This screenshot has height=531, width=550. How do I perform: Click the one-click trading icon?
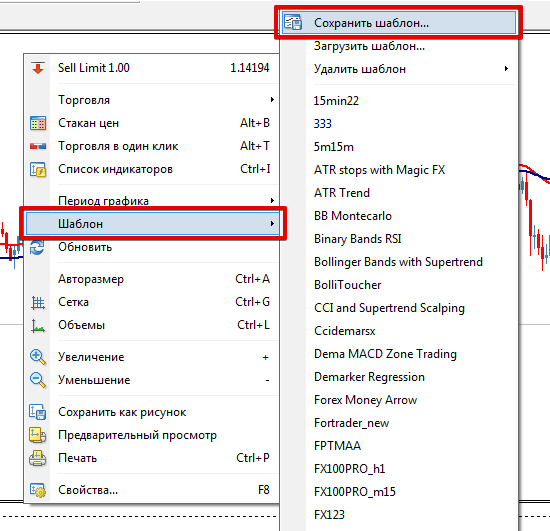(38, 146)
